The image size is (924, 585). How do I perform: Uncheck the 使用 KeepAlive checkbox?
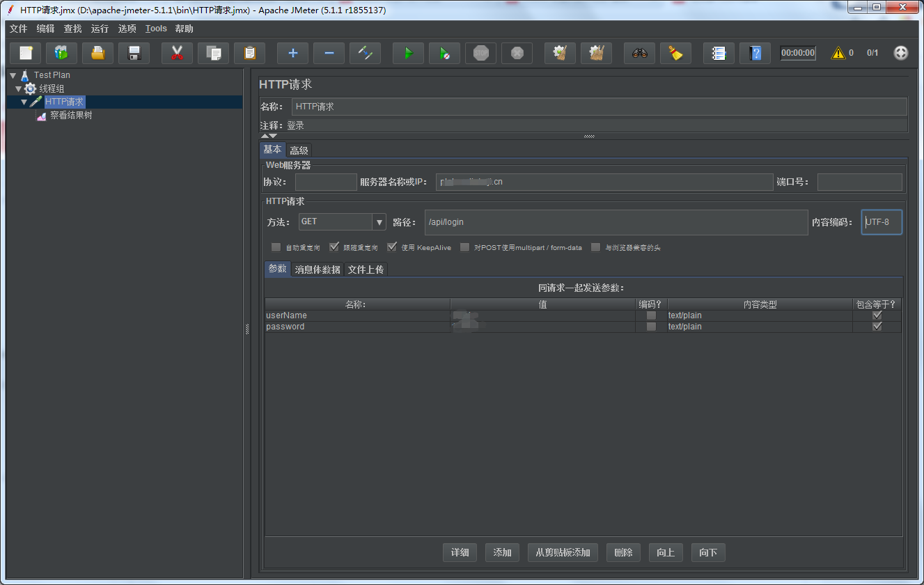(x=392, y=247)
